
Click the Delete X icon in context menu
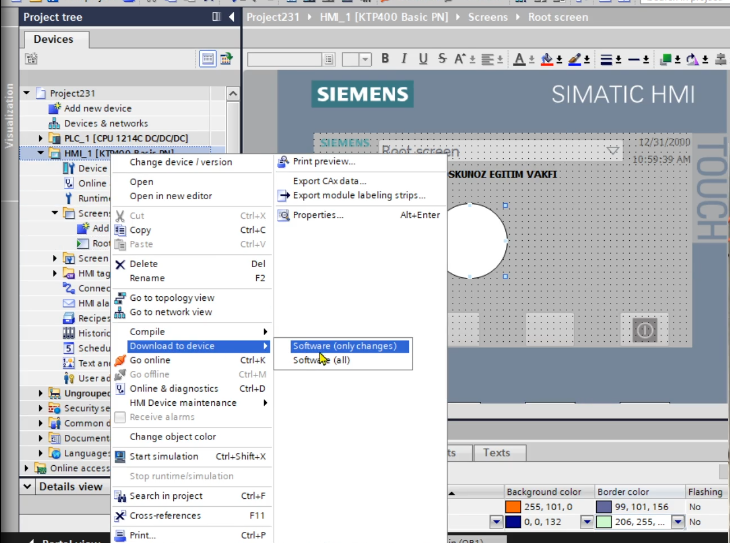pyautogui.click(x=120, y=265)
